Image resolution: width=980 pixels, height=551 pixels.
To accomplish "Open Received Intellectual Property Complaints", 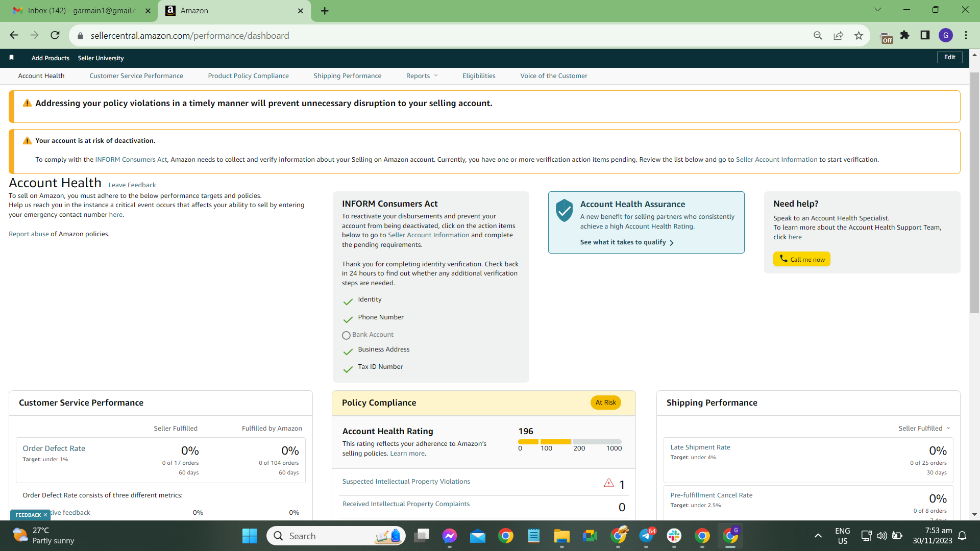I will coord(406,504).
